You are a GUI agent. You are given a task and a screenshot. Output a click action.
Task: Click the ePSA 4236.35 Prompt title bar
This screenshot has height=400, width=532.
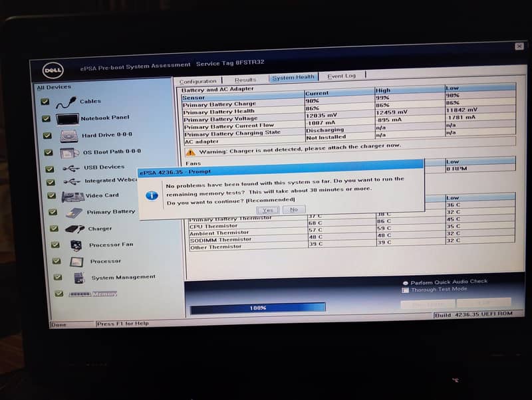click(281, 168)
